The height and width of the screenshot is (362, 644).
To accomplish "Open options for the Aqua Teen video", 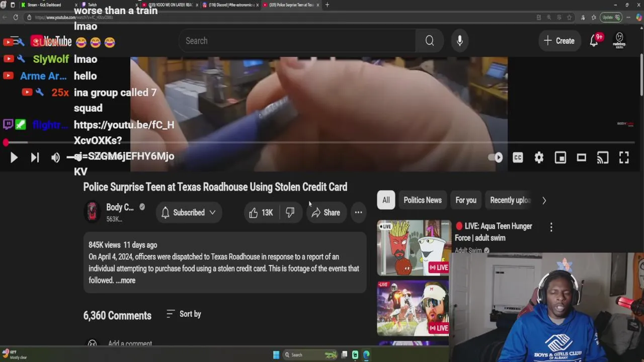I will (x=551, y=227).
